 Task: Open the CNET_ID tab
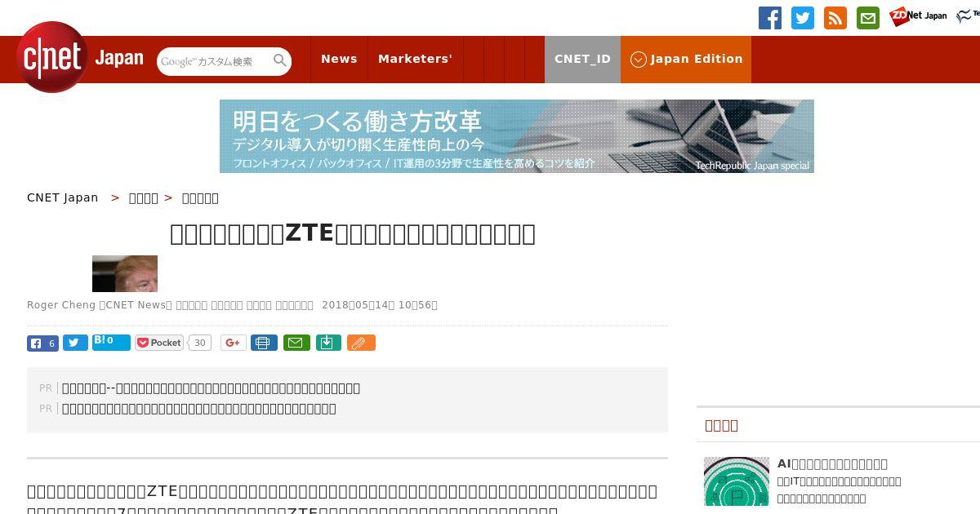tap(582, 59)
